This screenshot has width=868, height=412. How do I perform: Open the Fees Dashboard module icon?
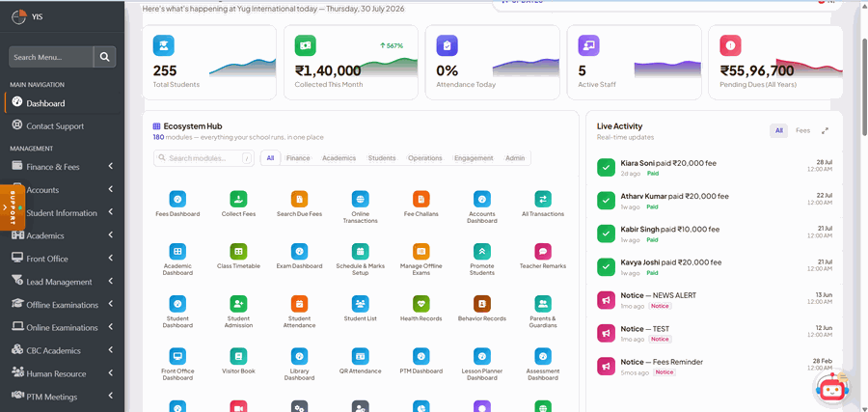coord(177,199)
